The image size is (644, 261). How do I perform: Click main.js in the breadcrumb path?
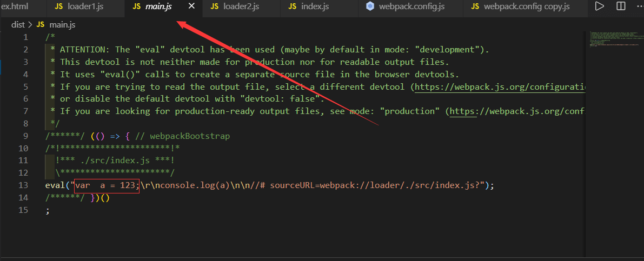pos(62,25)
